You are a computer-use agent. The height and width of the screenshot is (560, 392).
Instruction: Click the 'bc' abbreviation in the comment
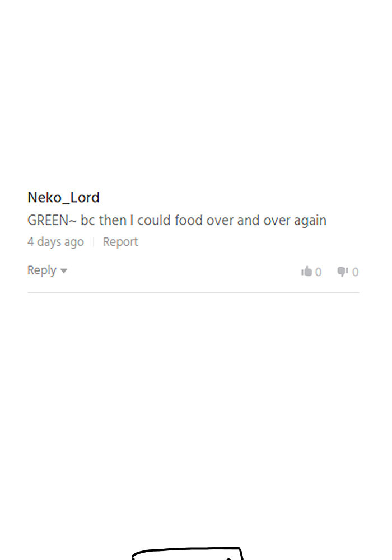click(88, 221)
